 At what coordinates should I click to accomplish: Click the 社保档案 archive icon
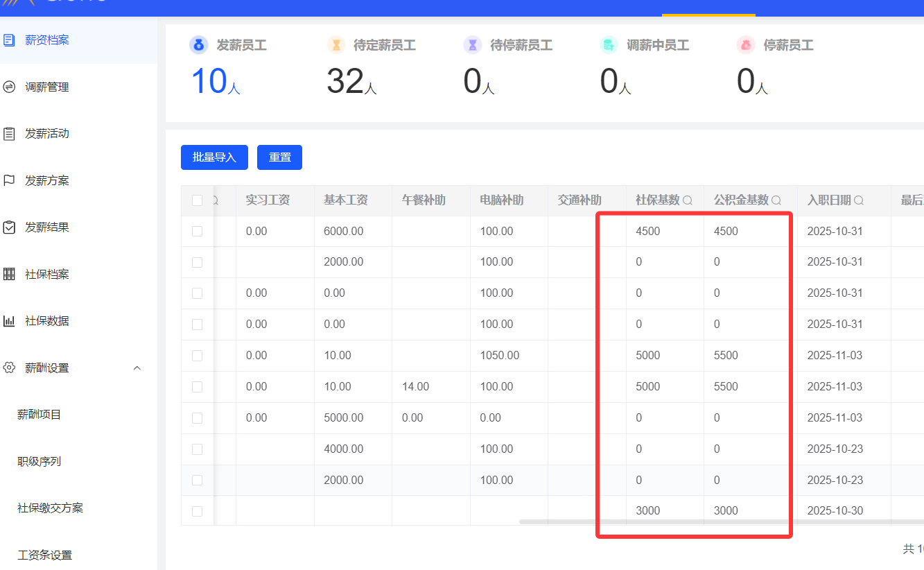tap(9, 274)
